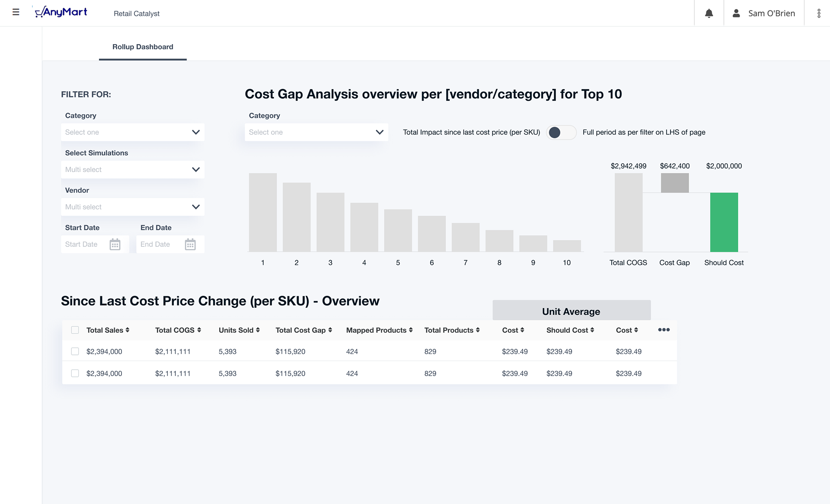Open the Select Simulations multi select dropdown

[132, 169]
